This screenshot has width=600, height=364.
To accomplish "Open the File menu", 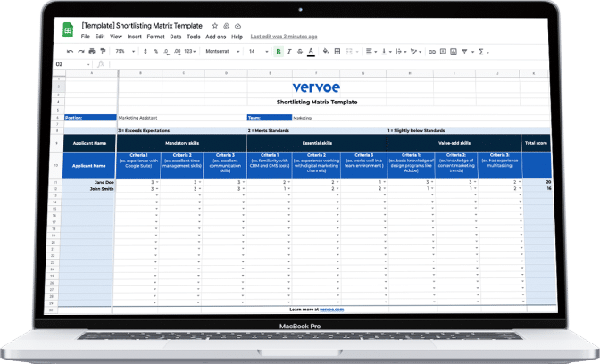I will point(86,37).
